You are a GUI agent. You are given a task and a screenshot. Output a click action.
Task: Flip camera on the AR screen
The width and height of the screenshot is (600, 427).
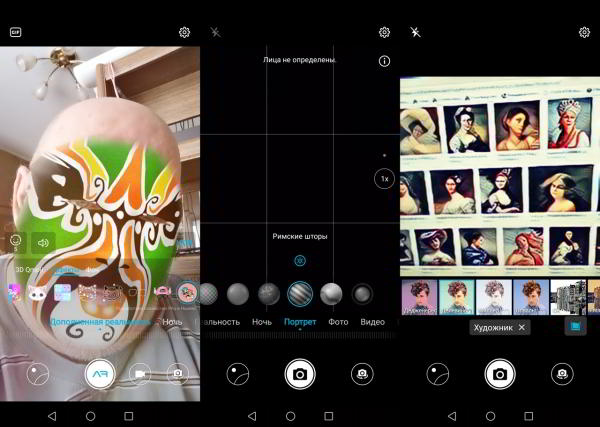coord(177,373)
